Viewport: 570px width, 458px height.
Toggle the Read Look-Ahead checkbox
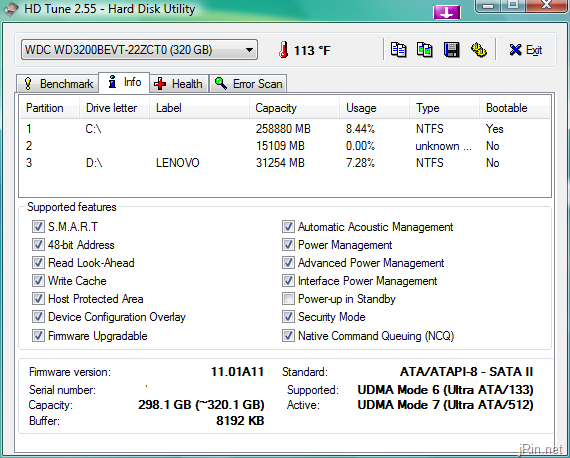click(38, 262)
